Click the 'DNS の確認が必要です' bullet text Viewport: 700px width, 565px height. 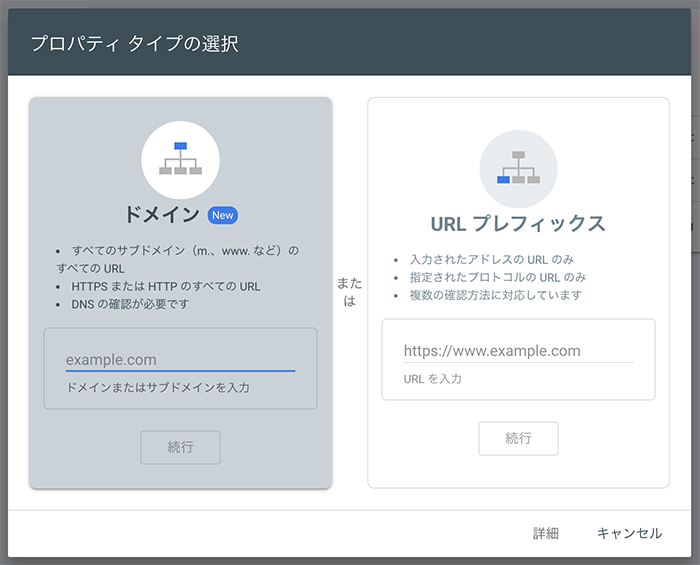[130, 304]
